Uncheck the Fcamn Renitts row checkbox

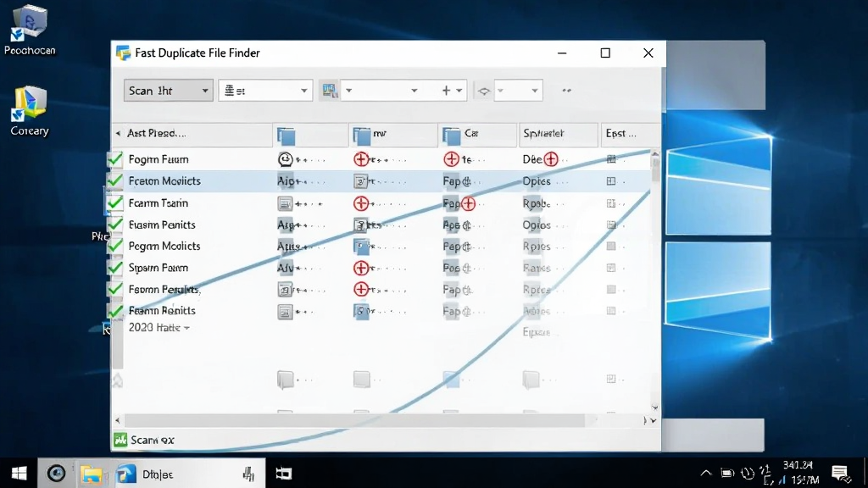tap(115, 310)
